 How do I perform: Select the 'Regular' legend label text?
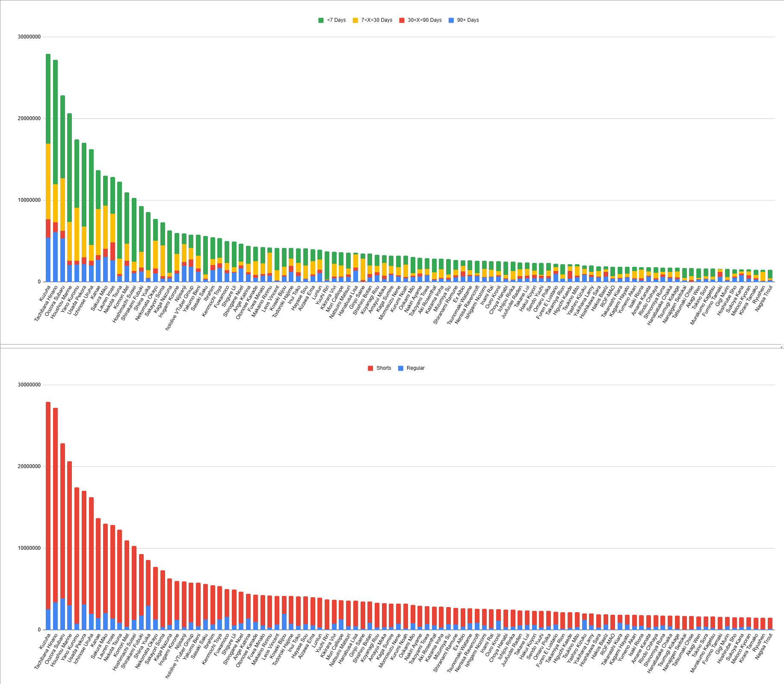[x=415, y=368]
